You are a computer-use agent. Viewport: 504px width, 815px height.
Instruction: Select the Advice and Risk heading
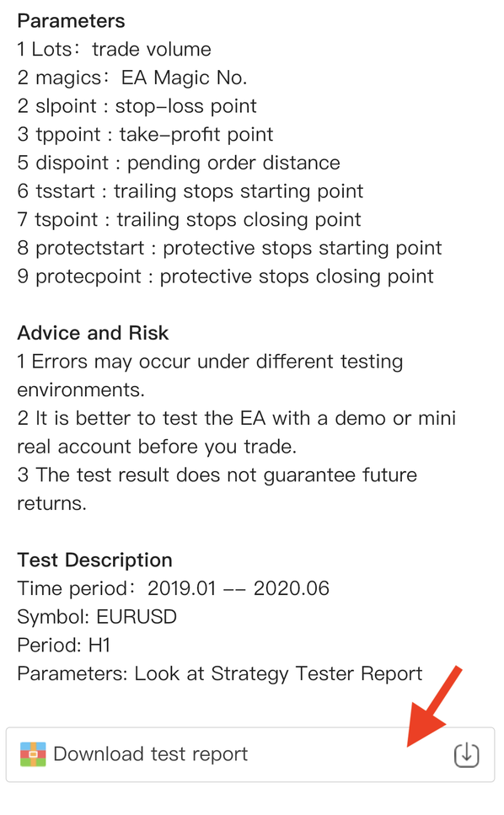[93, 333]
